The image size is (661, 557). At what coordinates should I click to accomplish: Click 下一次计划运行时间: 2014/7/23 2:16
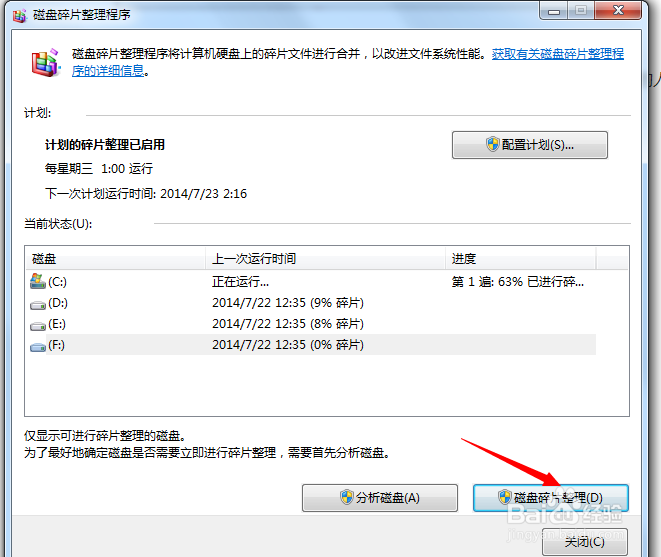(x=146, y=194)
